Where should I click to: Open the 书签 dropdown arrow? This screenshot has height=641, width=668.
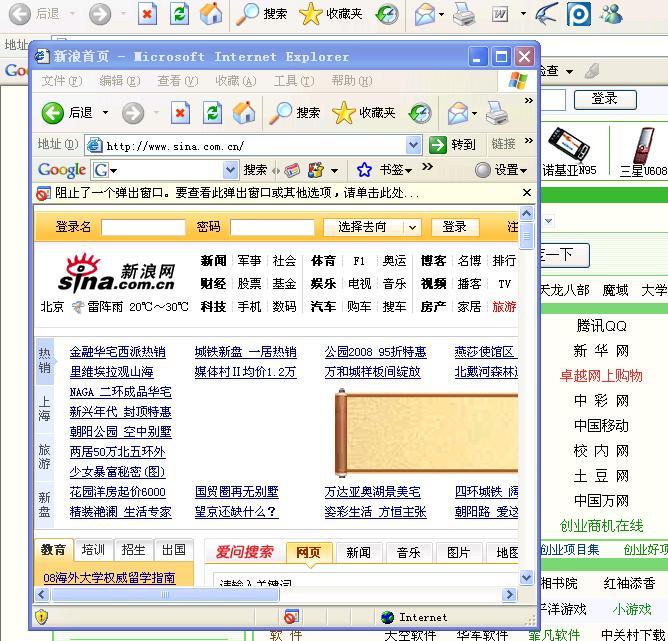409,171
